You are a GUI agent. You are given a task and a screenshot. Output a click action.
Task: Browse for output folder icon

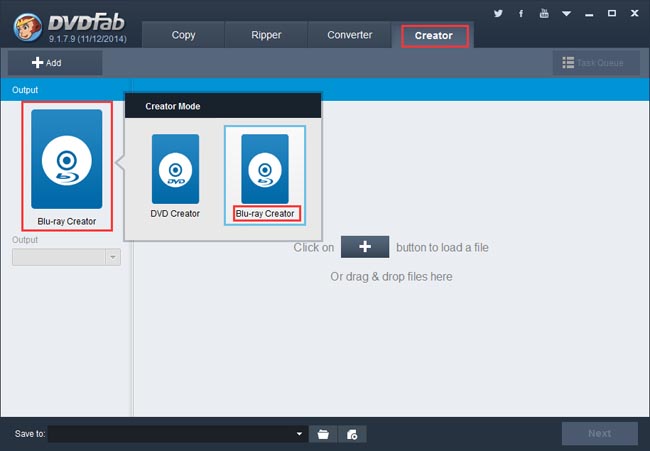[323, 434]
